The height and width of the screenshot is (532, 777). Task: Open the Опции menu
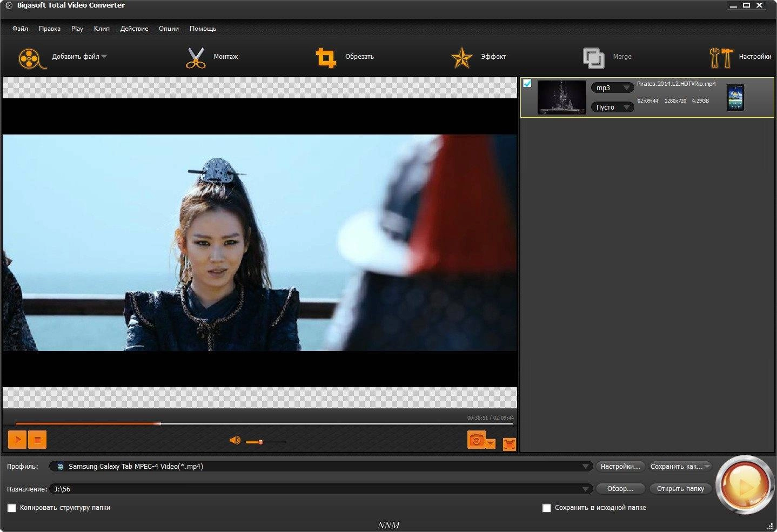coord(169,29)
